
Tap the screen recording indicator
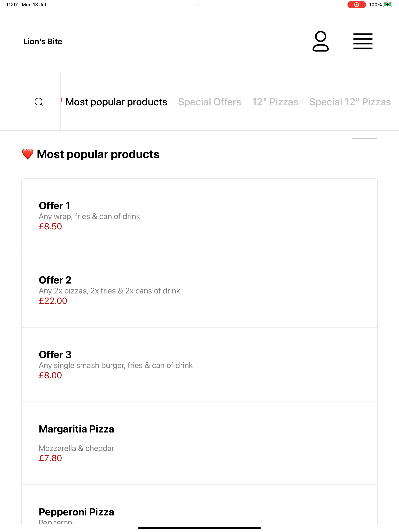(x=356, y=4)
